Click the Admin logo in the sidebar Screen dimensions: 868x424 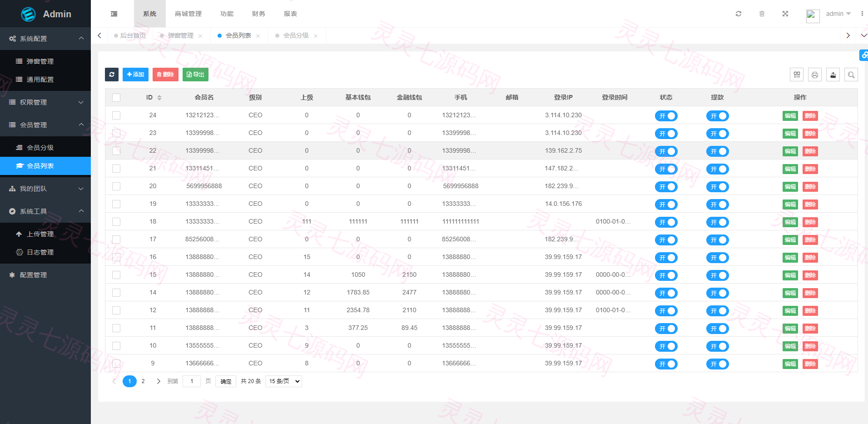click(46, 14)
